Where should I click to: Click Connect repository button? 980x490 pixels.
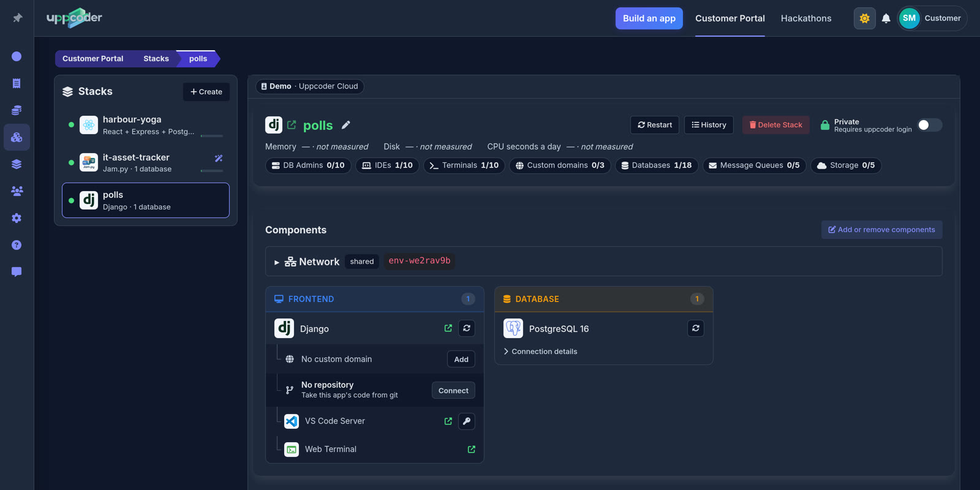(453, 391)
